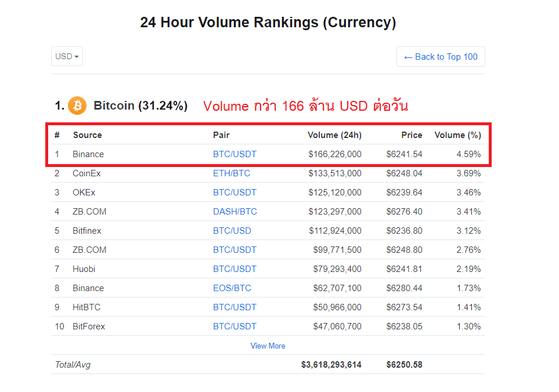Select the 4.59% volume share
559x392 pixels.
469,154
